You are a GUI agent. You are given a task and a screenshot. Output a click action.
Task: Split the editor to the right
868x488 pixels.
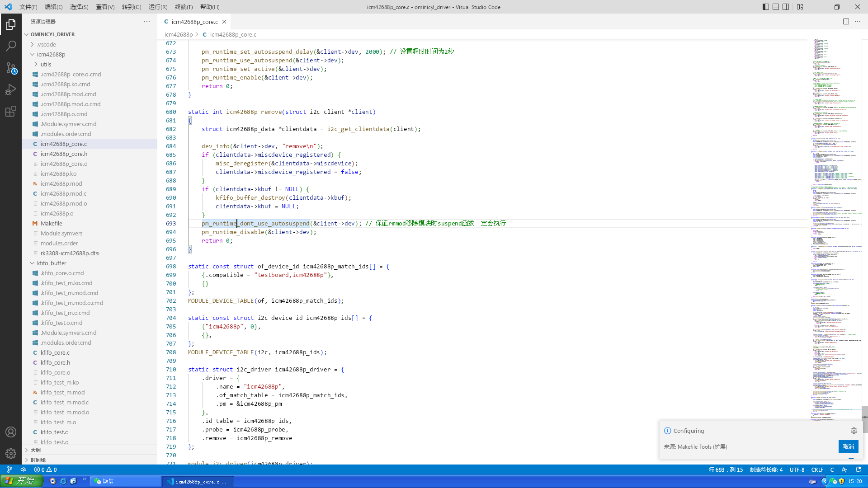pos(846,22)
